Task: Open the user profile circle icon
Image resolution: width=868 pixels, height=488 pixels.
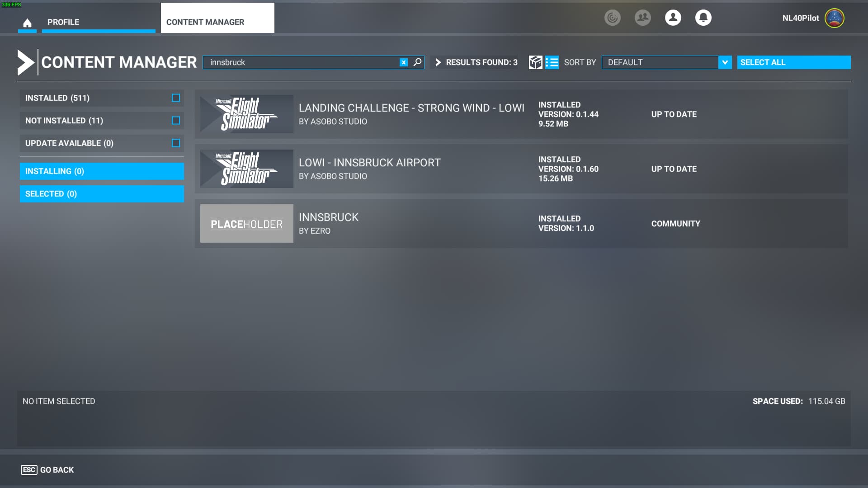Action: click(673, 18)
